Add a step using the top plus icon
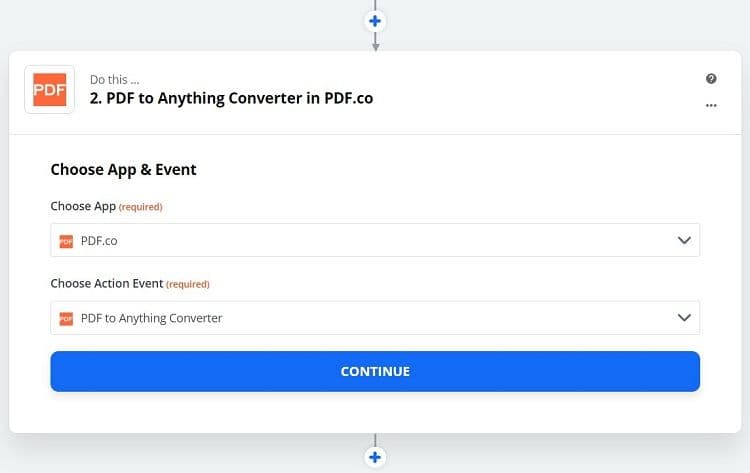Viewport: 750px width, 473px height. (375, 20)
